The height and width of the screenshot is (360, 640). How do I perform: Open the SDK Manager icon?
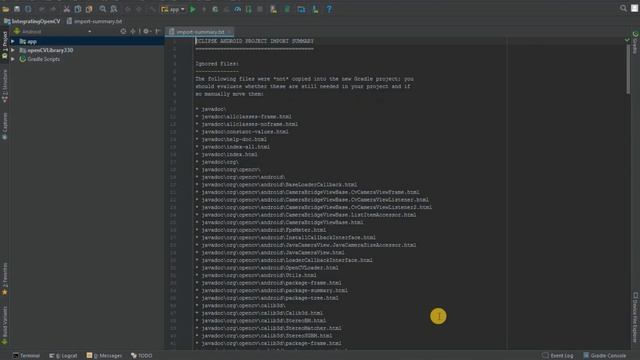point(316,9)
